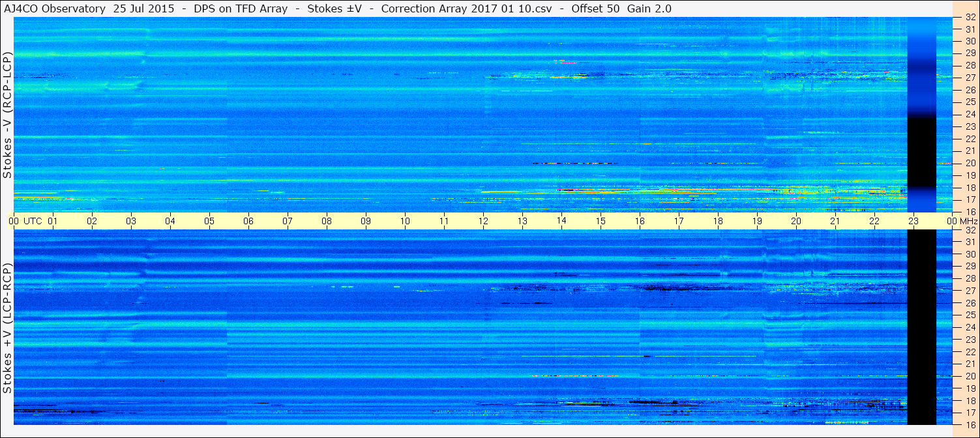Viewport: 980px width, 438px height.
Task: Click 29 MHz label in Stokes +V panel
Action: (970, 266)
